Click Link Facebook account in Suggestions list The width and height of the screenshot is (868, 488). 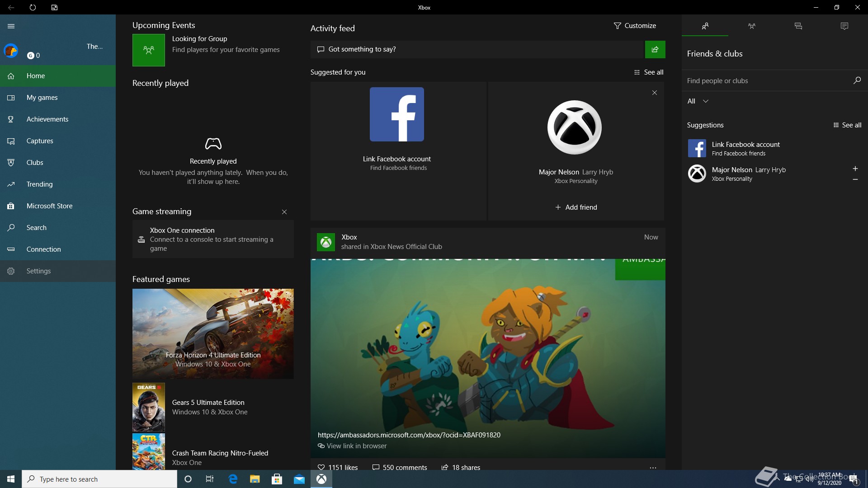point(775,148)
